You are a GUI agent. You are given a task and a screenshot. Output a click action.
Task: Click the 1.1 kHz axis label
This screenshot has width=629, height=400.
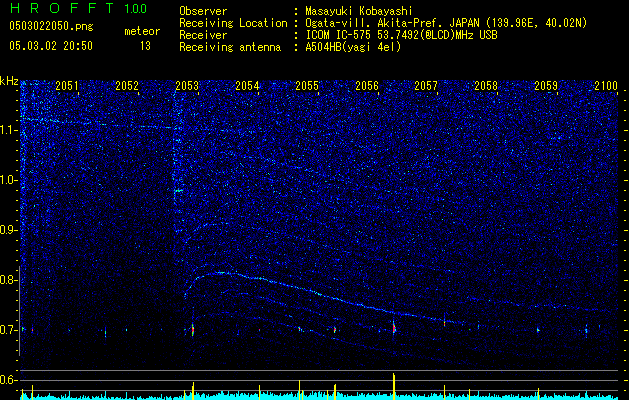(x=9, y=130)
